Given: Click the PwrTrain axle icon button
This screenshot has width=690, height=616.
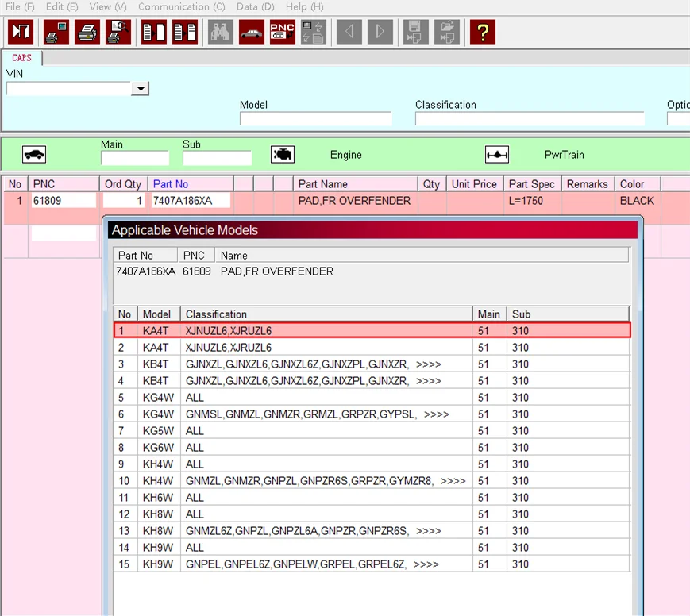Looking at the screenshot, I should pos(497,155).
